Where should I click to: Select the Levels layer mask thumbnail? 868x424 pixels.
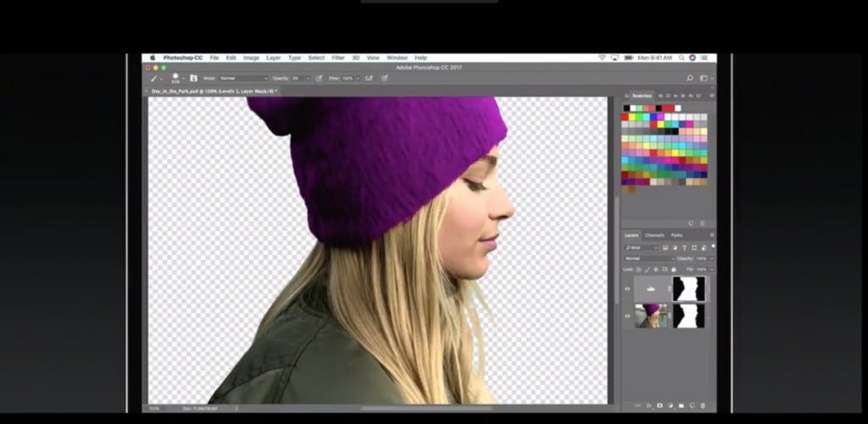tap(688, 289)
